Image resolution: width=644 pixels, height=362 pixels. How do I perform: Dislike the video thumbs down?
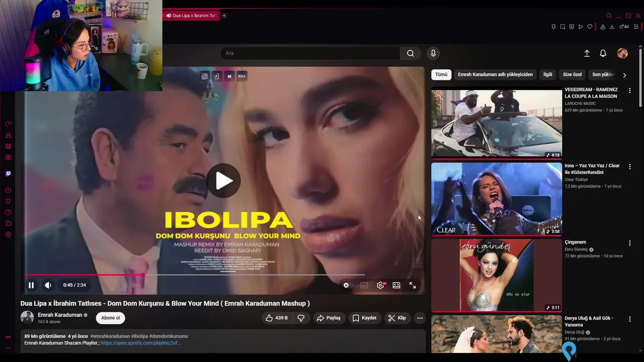[x=301, y=318]
